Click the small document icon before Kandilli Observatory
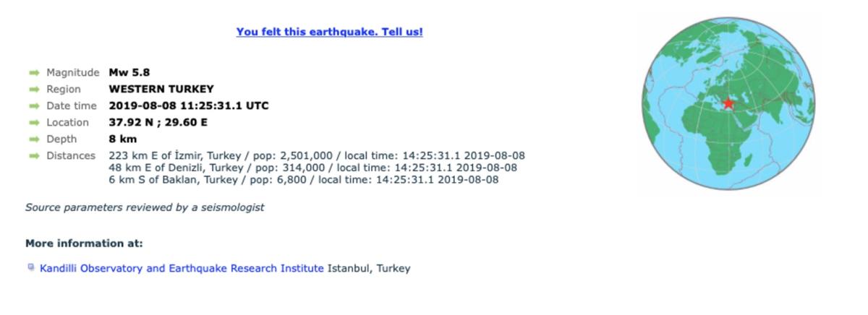 coord(30,267)
